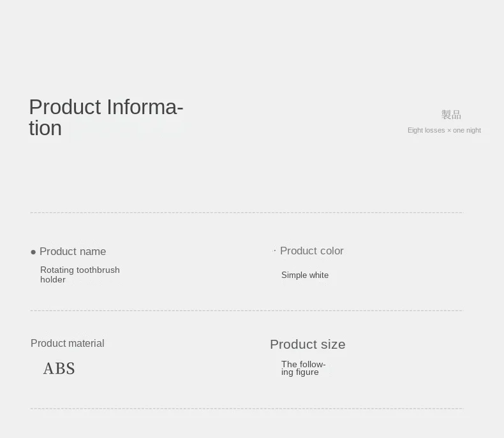Screen dimensions: 504x438
Task: Click the × symbol in the caption
Action: pyautogui.click(x=449, y=131)
